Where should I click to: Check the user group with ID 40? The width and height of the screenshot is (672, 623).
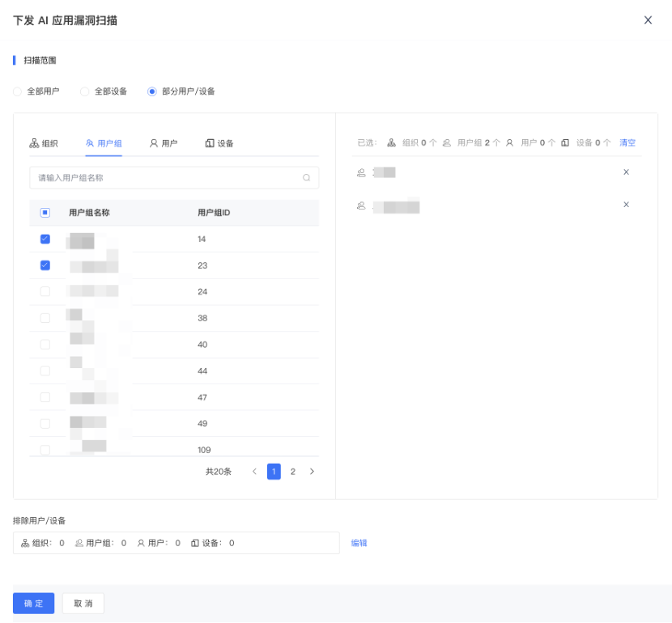pos(45,345)
